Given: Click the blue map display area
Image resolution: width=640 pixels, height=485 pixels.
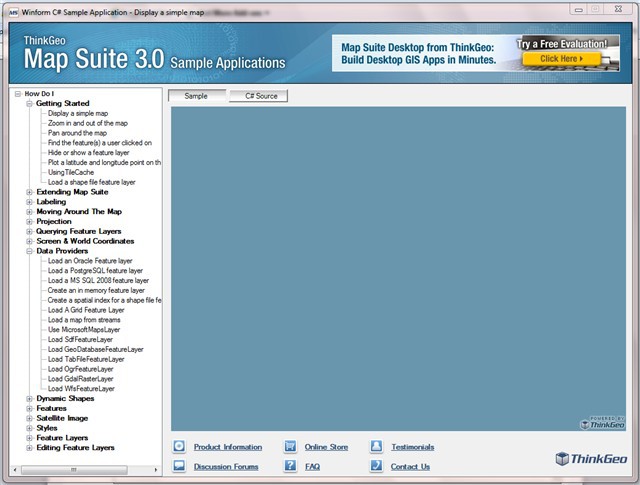Looking at the screenshot, I should [398, 269].
